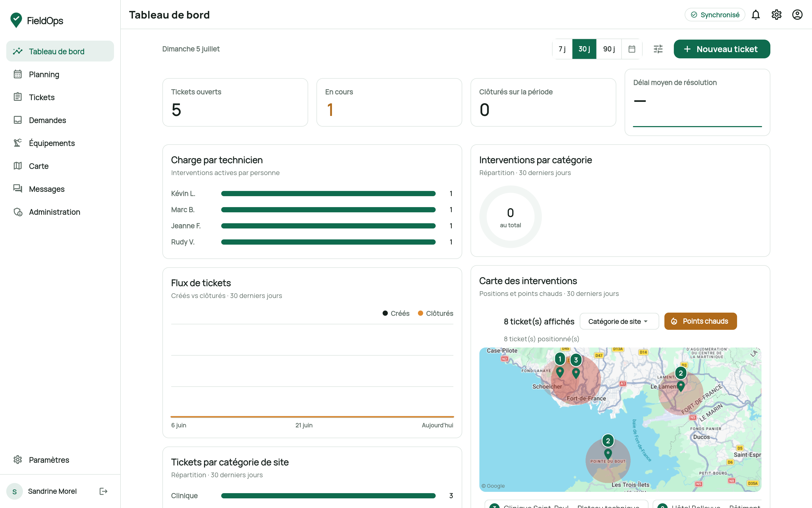Open the custom date range calendar
This screenshot has height=508, width=812.
pos(632,49)
